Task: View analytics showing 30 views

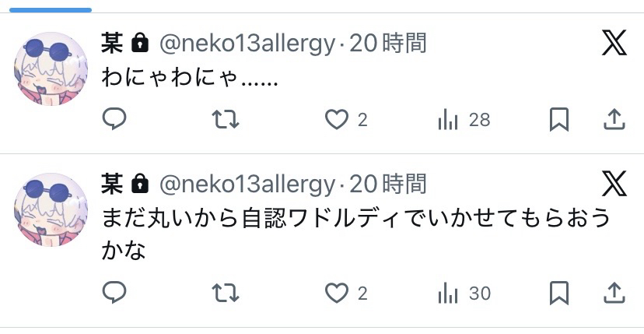Action: click(x=464, y=293)
